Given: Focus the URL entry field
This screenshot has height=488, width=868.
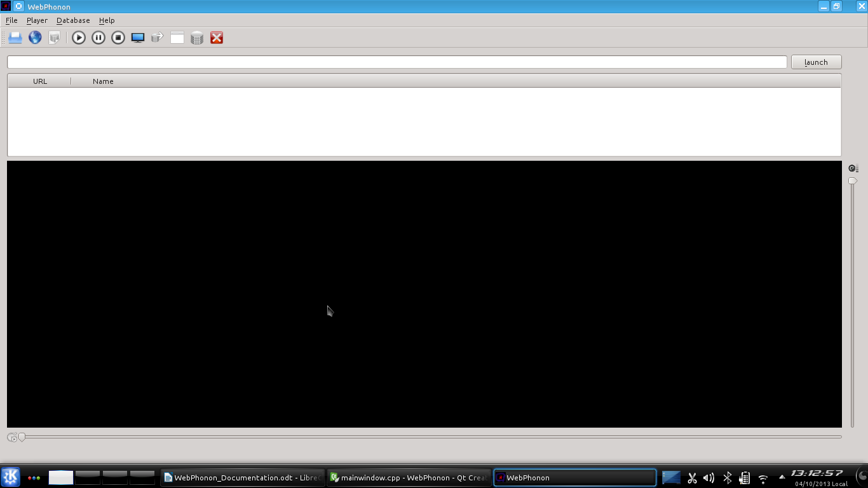Looking at the screenshot, I should pos(397,62).
